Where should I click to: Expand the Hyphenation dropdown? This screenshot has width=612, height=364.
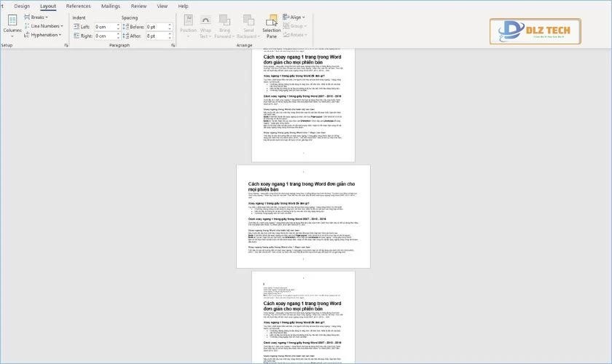pos(45,34)
